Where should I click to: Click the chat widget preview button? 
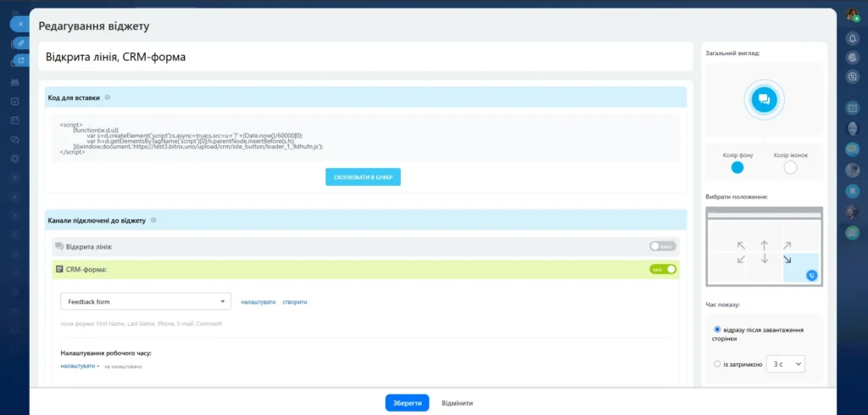pyautogui.click(x=764, y=99)
